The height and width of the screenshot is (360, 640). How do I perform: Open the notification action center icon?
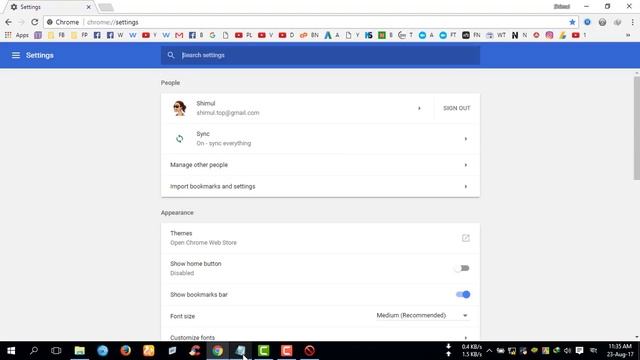click(579, 351)
